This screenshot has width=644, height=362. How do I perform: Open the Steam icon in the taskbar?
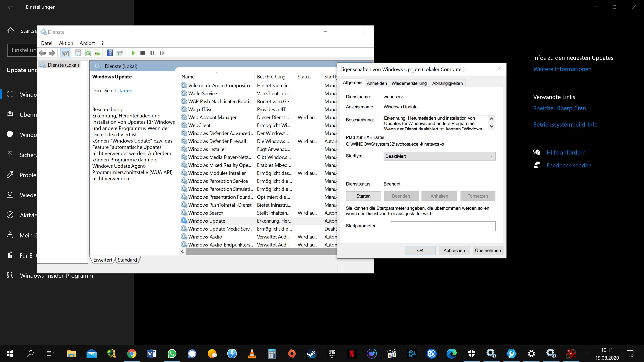tap(312, 353)
